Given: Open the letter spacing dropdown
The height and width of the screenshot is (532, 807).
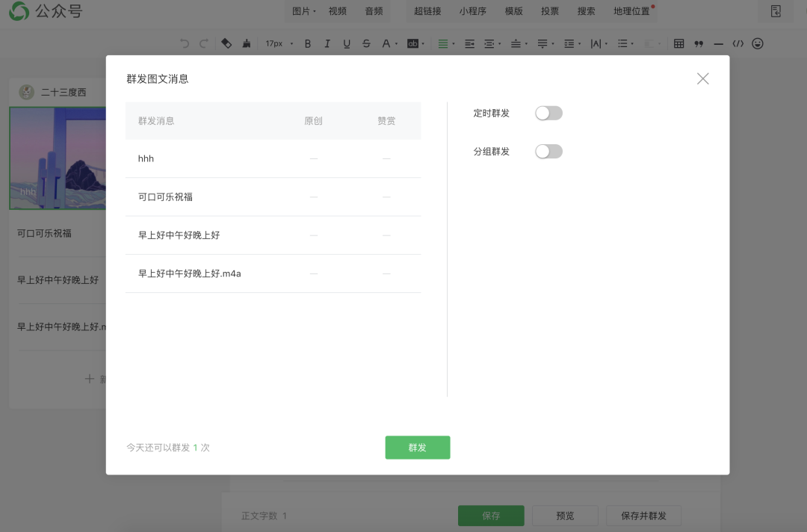Looking at the screenshot, I should coord(599,44).
